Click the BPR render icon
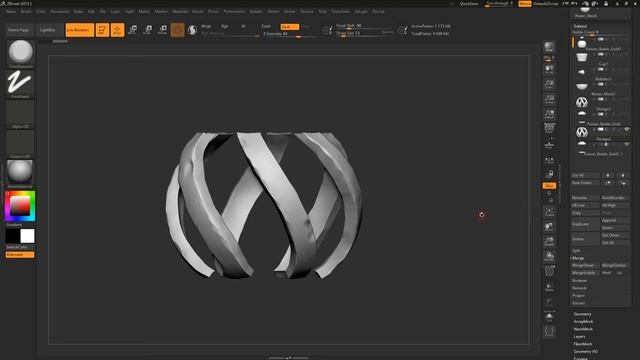 (x=549, y=47)
